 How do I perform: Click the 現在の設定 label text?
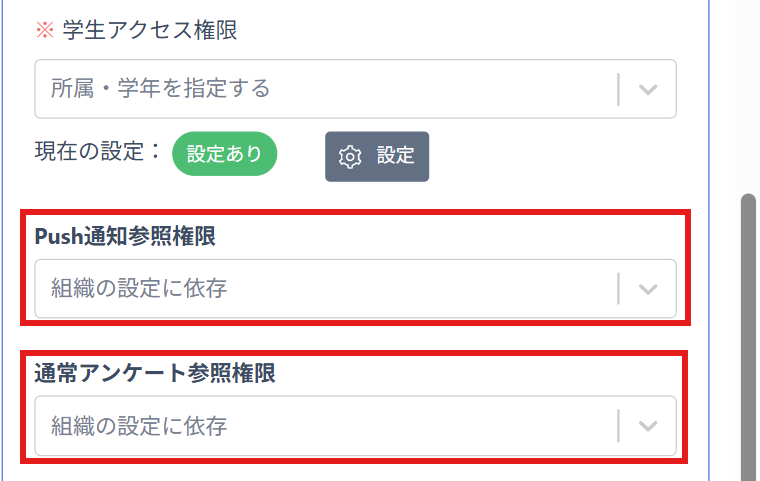click(x=98, y=154)
